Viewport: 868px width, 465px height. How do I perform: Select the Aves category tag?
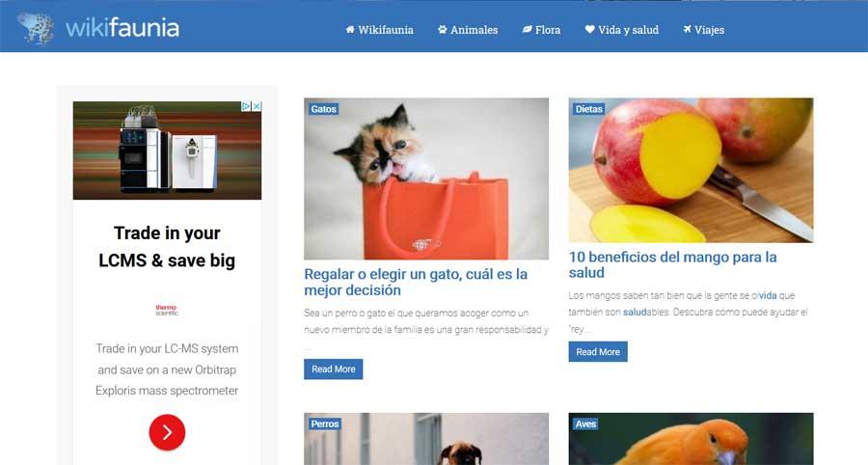[x=585, y=424]
